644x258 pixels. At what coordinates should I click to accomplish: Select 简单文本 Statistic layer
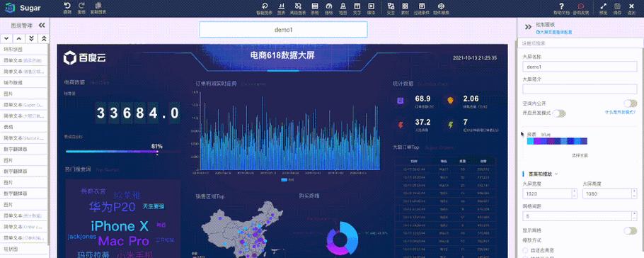coord(24,138)
